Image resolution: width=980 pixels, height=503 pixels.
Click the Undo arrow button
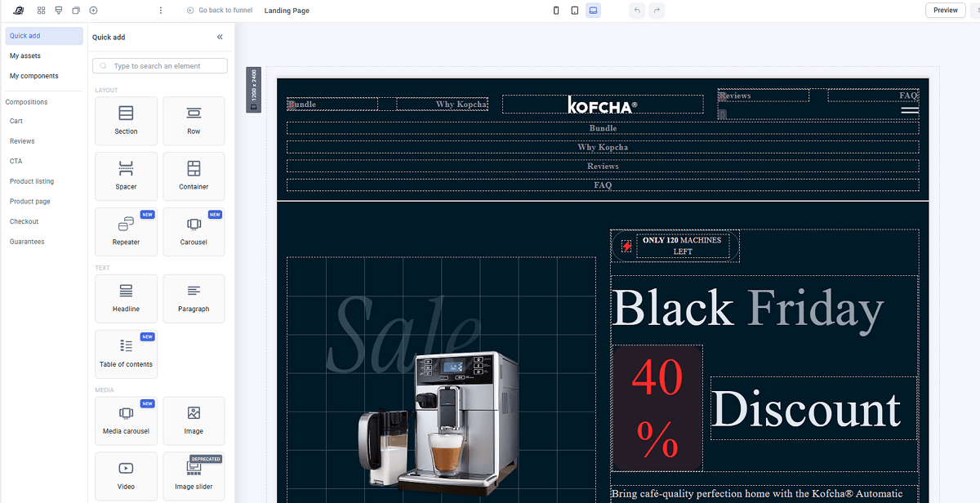pos(637,11)
